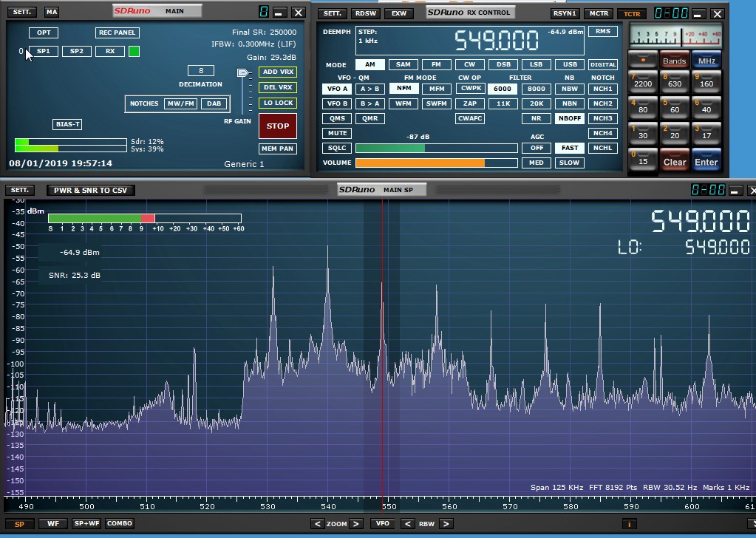Click the VFO button in Main SP
The image size is (756, 538).
coord(382,523)
